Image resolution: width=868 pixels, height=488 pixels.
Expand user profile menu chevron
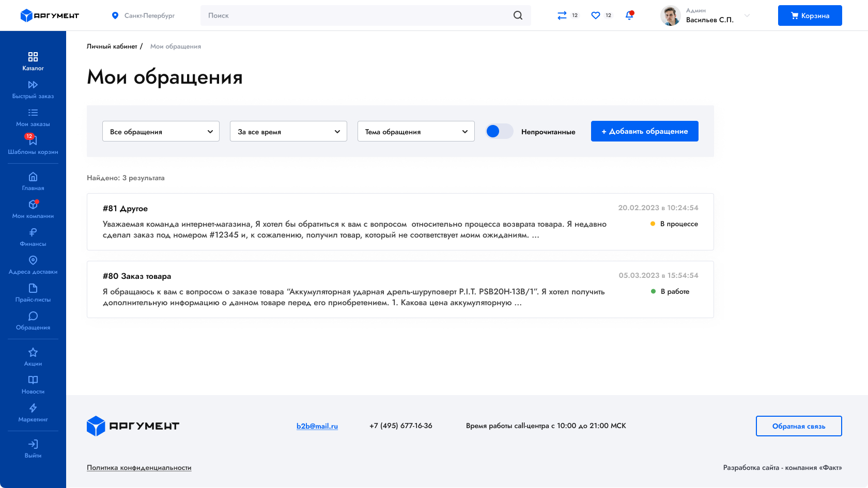click(747, 15)
